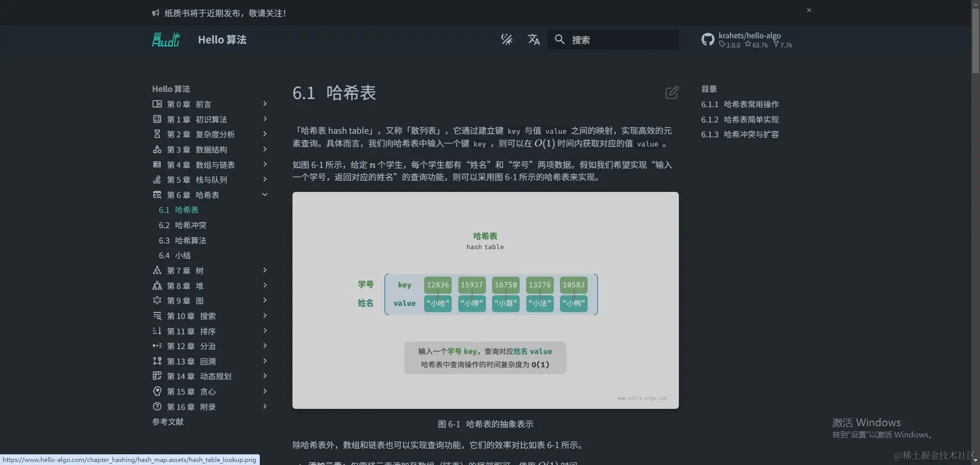Click the 第 13 章 回溯 icon
The width and height of the screenshot is (980, 465).
coord(157,361)
